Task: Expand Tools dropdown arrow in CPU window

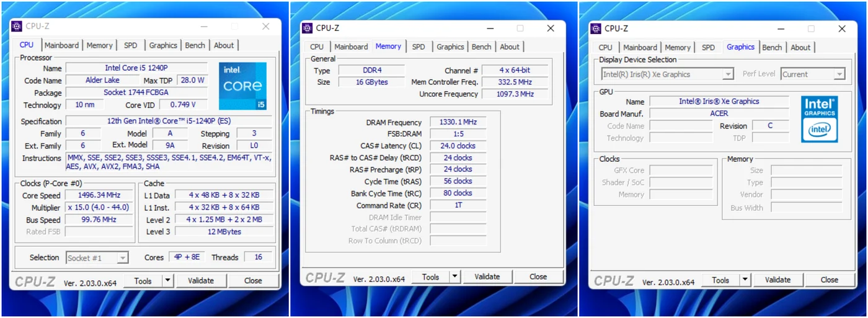Action: 167,281
